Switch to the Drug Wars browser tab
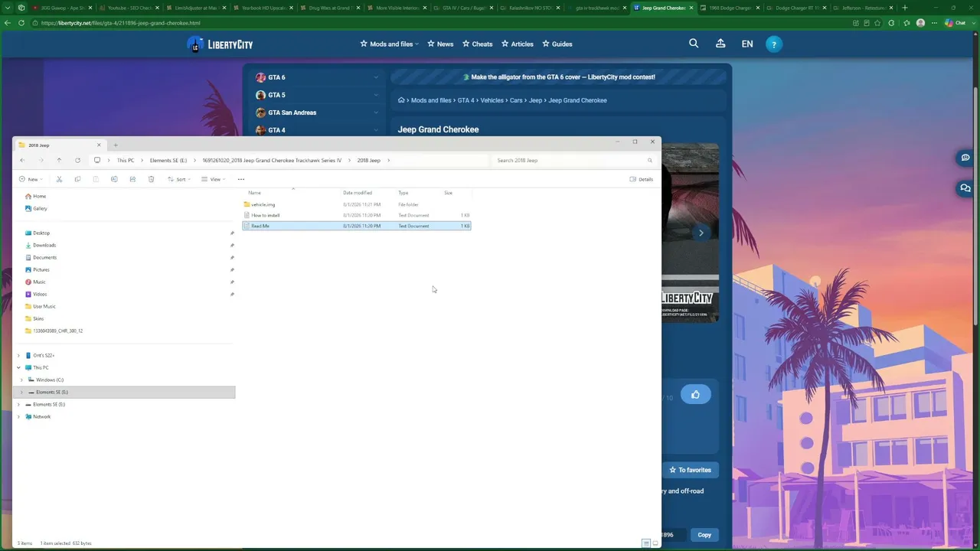This screenshot has height=551, width=980. [x=330, y=8]
